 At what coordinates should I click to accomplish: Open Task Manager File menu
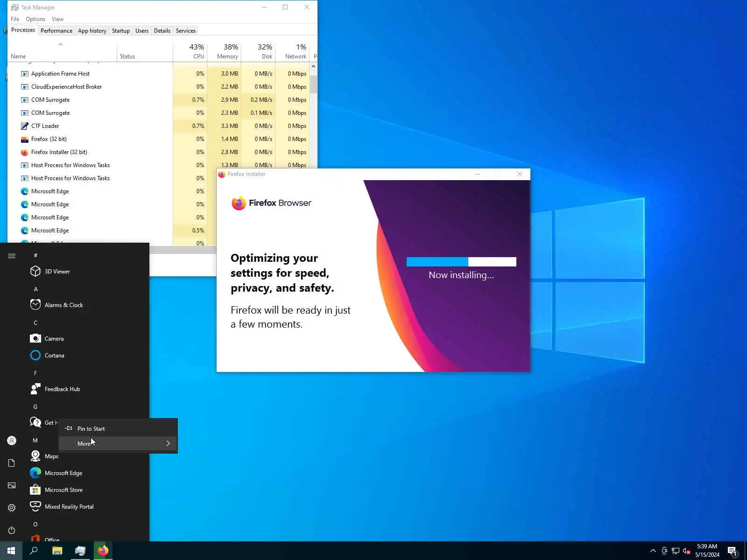tap(15, 19)
